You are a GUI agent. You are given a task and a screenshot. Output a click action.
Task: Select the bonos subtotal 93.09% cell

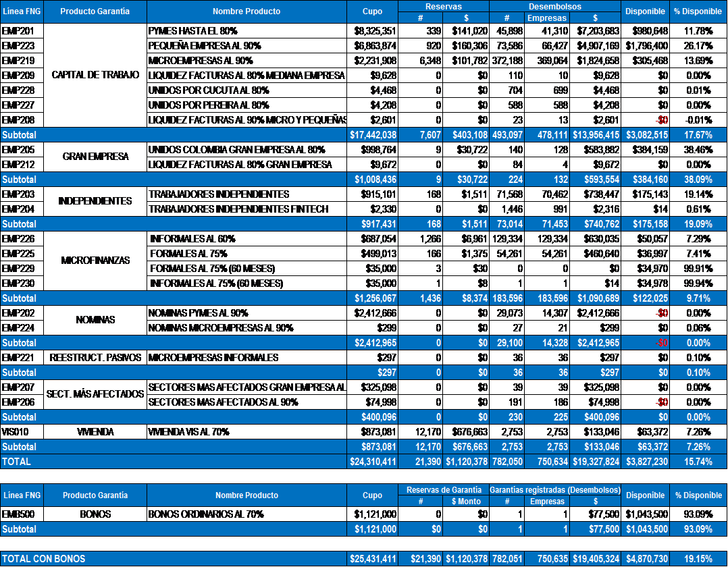coord(698,529)
